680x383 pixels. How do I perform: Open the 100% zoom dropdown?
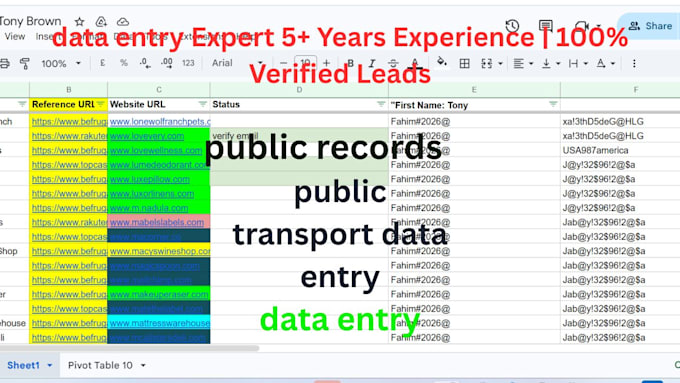click(x=61, y=64)
